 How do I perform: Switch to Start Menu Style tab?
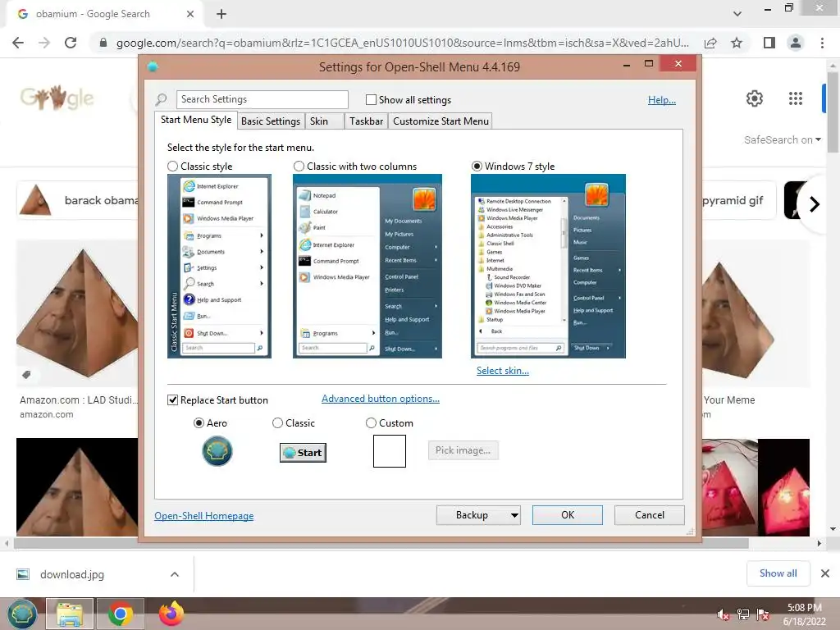tap(196, 120)
